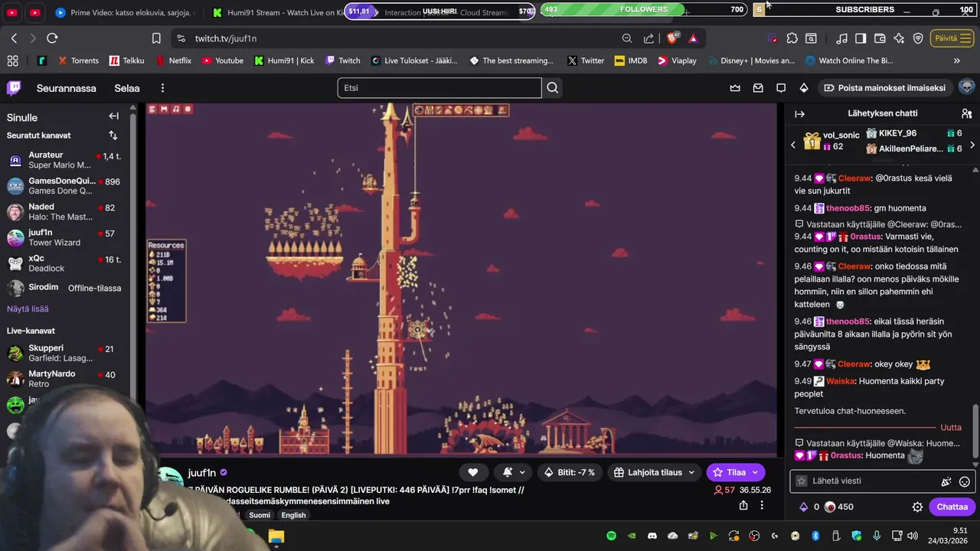Bookmark this page in the address bar
This screenshot has height=551, width=980.
(x=156, y=38)
